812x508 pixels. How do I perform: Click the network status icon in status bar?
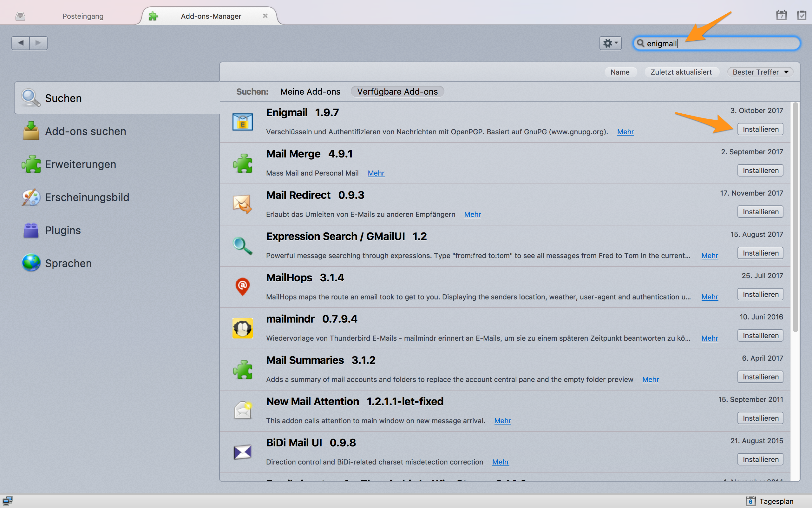tap(7, 501)
